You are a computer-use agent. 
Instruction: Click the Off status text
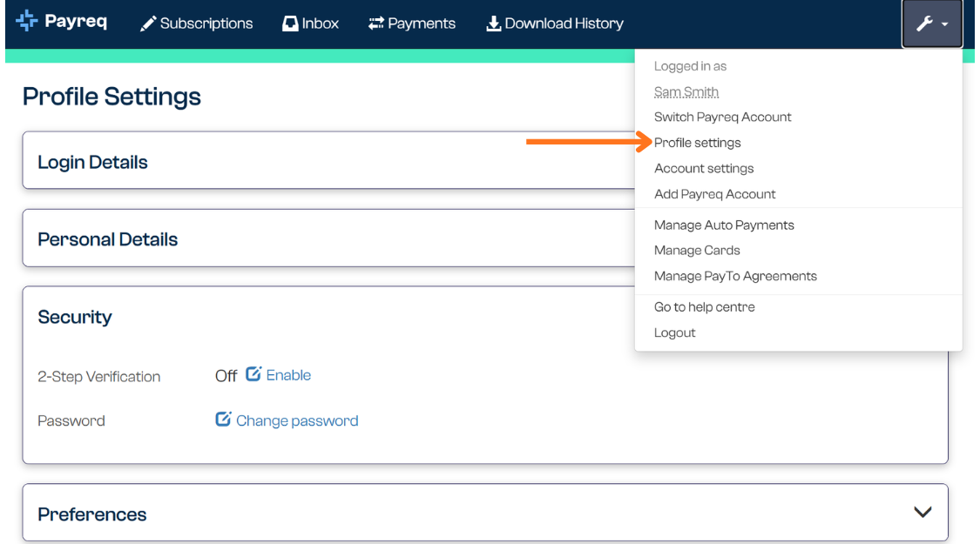(226, 375)
